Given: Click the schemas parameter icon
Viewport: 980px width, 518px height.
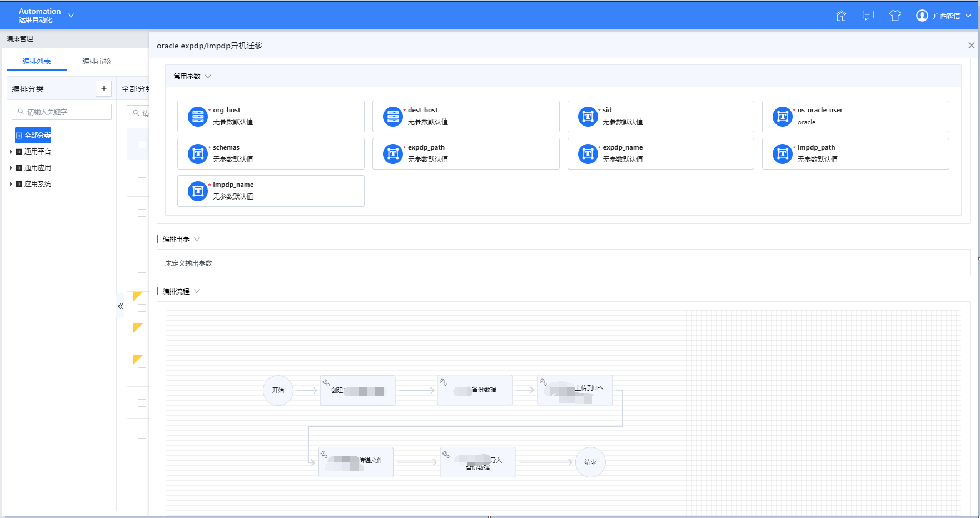Looking at the screenshot, I should 198,154.
